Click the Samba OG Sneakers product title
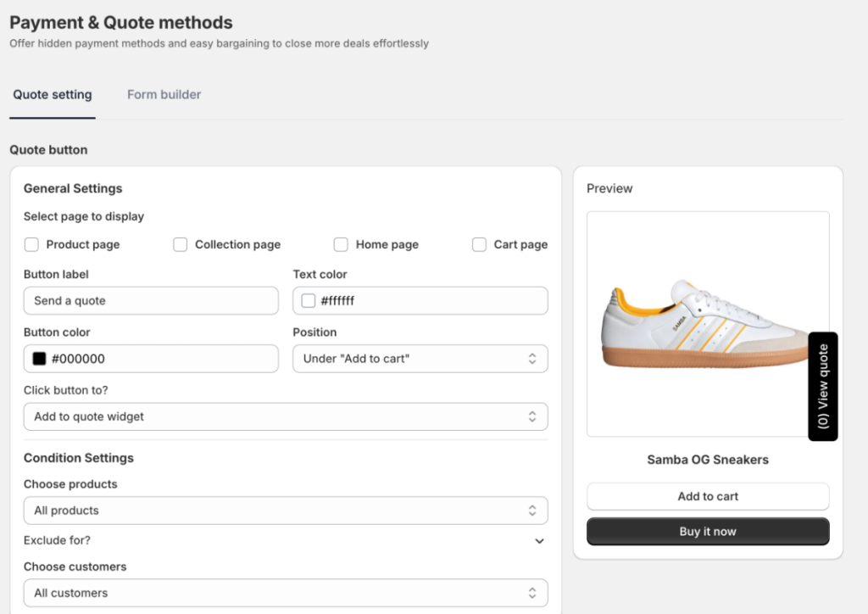 (708, 460)
